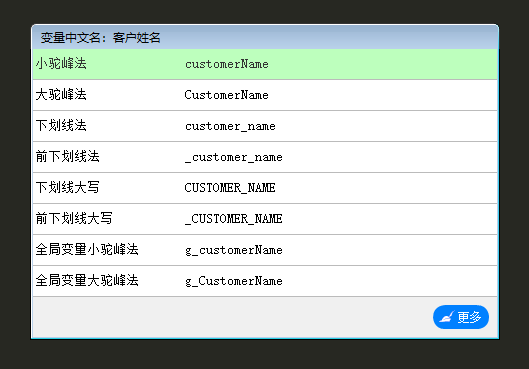This screenshot has height=369, width=529.
Task: Click the gray footer area beside 更多
Action: pos(233,317)
